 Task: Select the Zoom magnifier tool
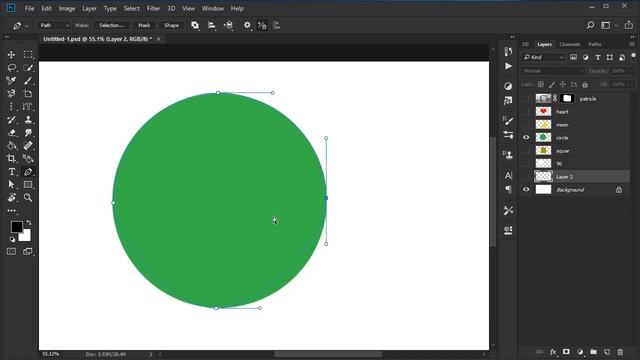[28, 198]
